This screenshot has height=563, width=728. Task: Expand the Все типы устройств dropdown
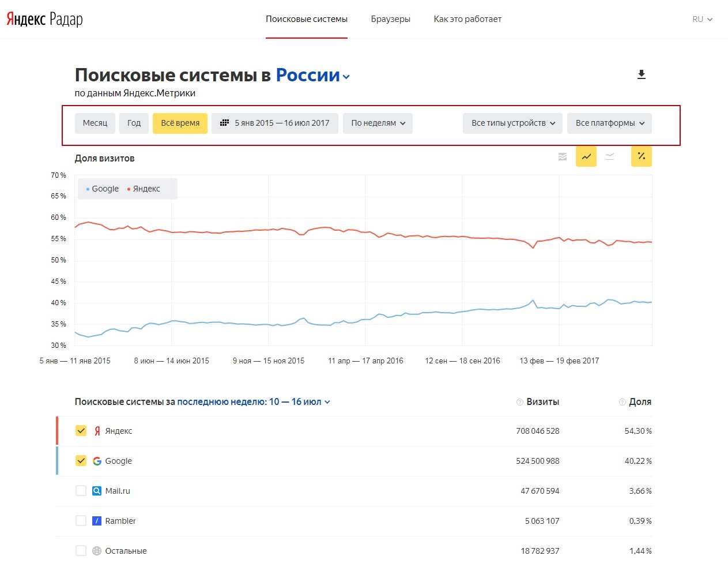[512, 123]
